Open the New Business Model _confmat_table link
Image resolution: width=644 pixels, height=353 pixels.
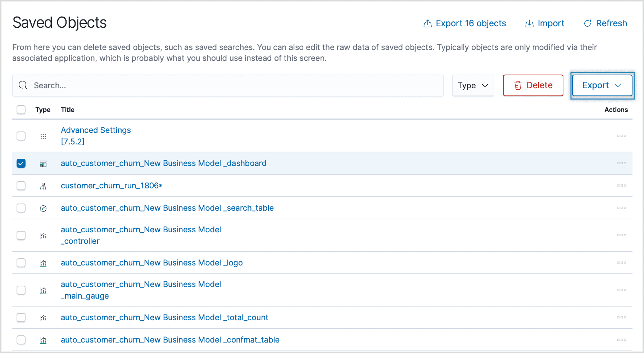click(x=170, y=340)
